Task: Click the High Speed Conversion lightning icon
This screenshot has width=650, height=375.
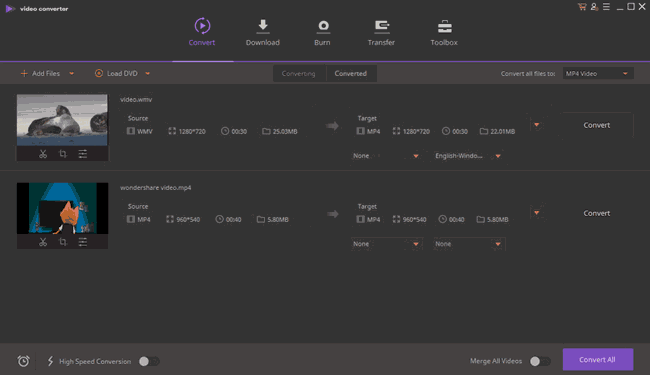Action: (50, 361)
